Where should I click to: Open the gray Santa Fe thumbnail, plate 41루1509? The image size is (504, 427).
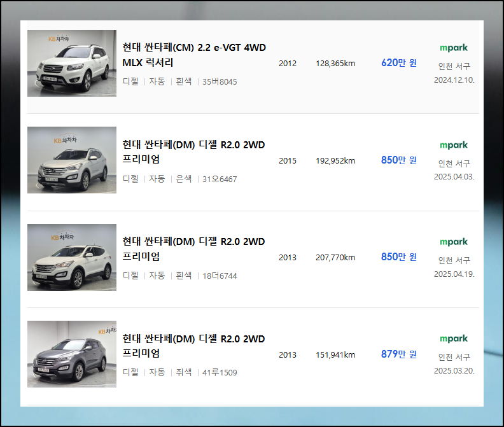point(72,354)
